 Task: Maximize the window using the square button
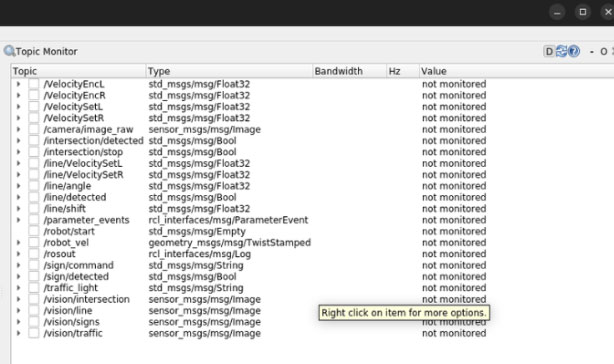tap(583, 12)
